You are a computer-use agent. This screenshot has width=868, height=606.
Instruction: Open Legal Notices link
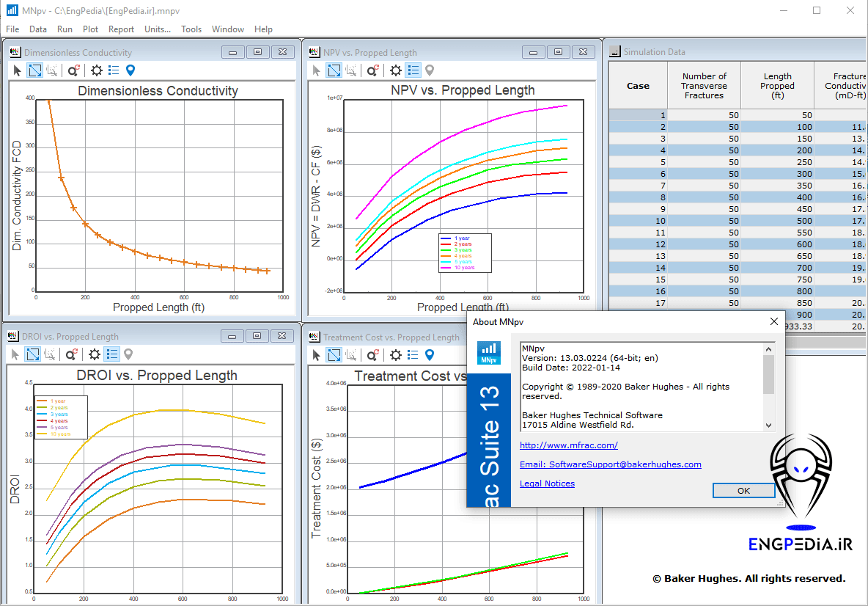point(547,483)
